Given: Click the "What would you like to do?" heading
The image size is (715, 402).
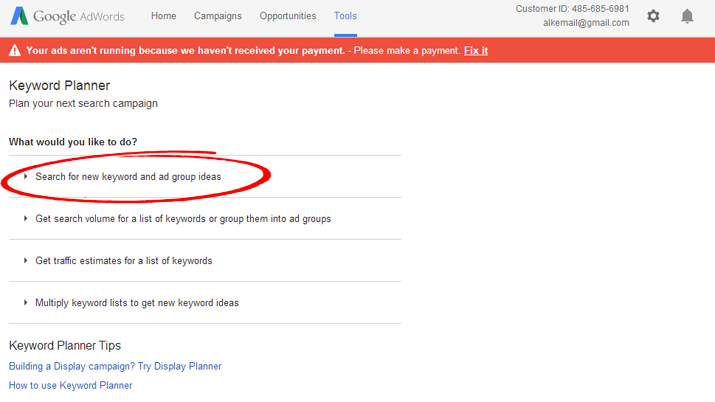Looking at the screenshot, I should (73, 142).
